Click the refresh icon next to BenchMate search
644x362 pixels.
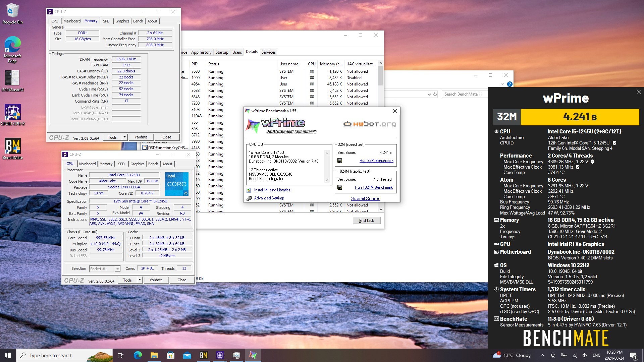click(435, 94)
